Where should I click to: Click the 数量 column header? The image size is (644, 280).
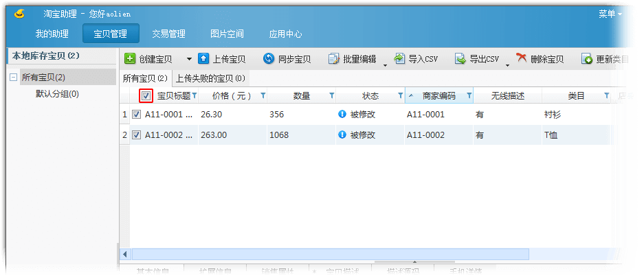point(302,96)
